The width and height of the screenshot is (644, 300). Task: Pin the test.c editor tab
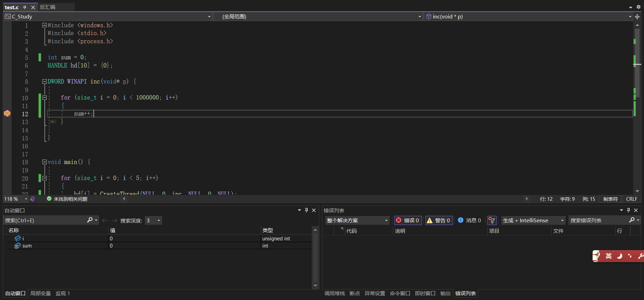[25, 7]
